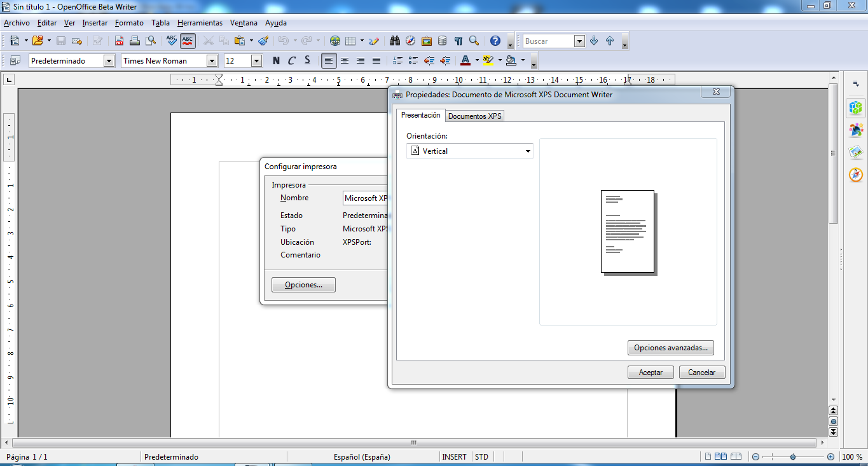Export the document directly as PDF
The width and height of the screenshot is (868, 466).
[x=119, y=40]
